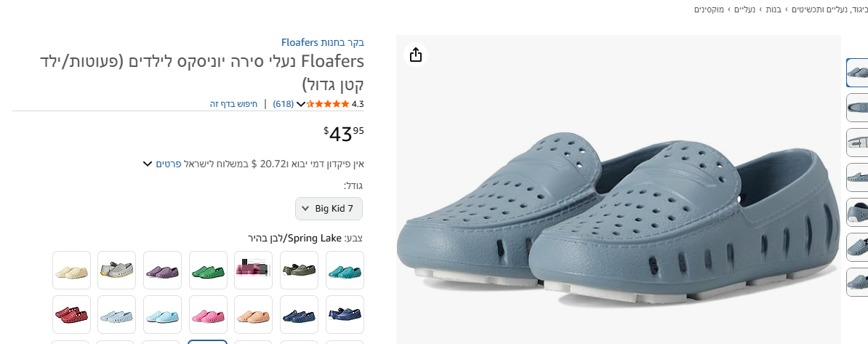Click the 'חיפוש בדף זה' link

point(234,104)
